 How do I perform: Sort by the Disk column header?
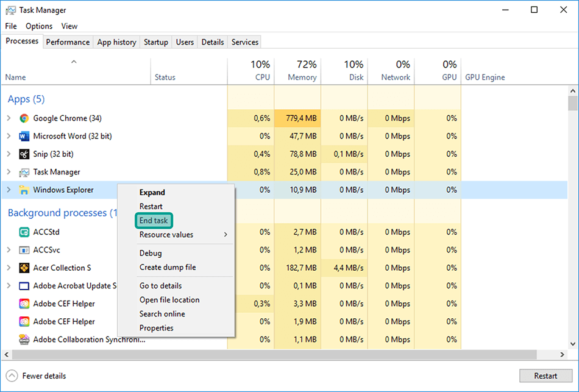coord(344,71)
